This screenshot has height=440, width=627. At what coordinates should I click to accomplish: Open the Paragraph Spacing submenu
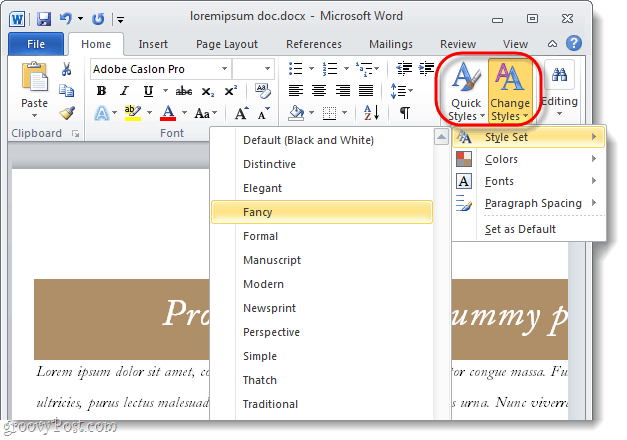(x=529, y=203)
